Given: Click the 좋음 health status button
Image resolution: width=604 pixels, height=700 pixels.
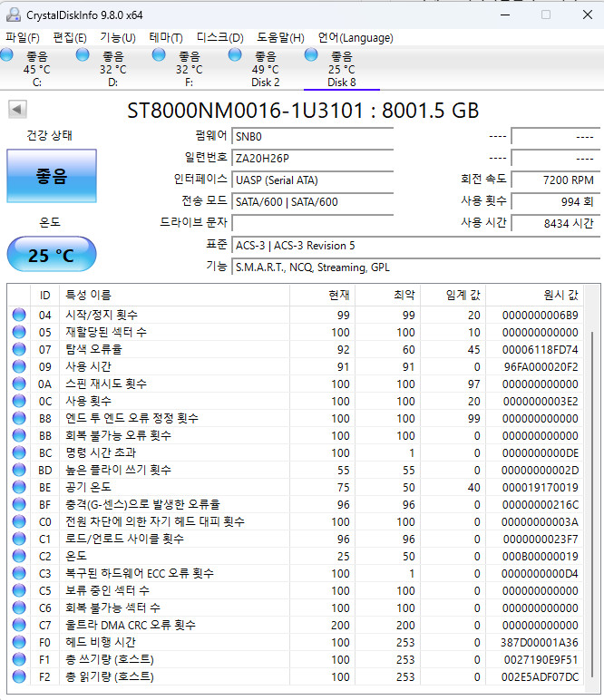Looking at the screenshot, I should [x=52, y=176].
